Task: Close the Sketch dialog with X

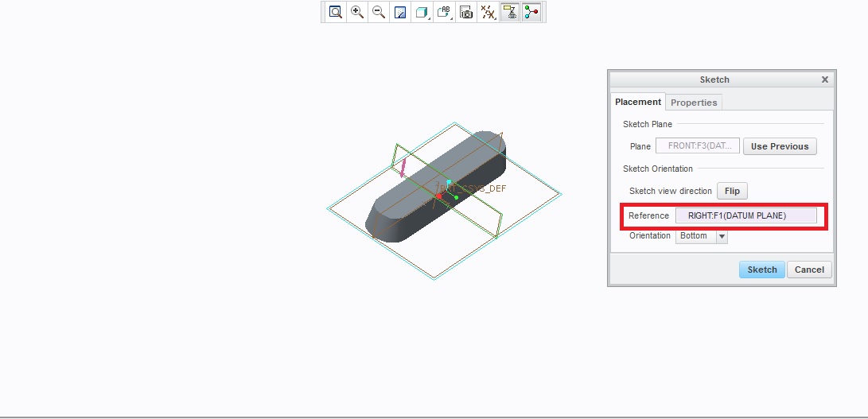Action: (x=824, y=80)
